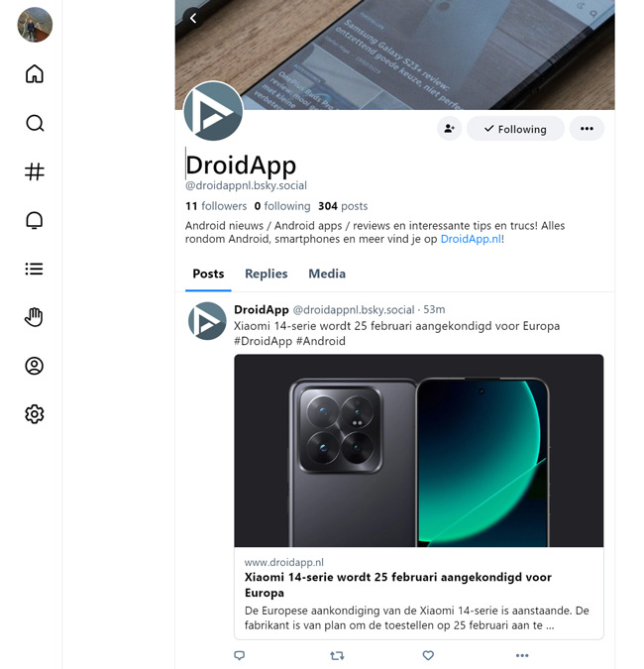Open profile options three-dot menu
The width and height of the screenshot is (644, 669).
click(587, 129)
